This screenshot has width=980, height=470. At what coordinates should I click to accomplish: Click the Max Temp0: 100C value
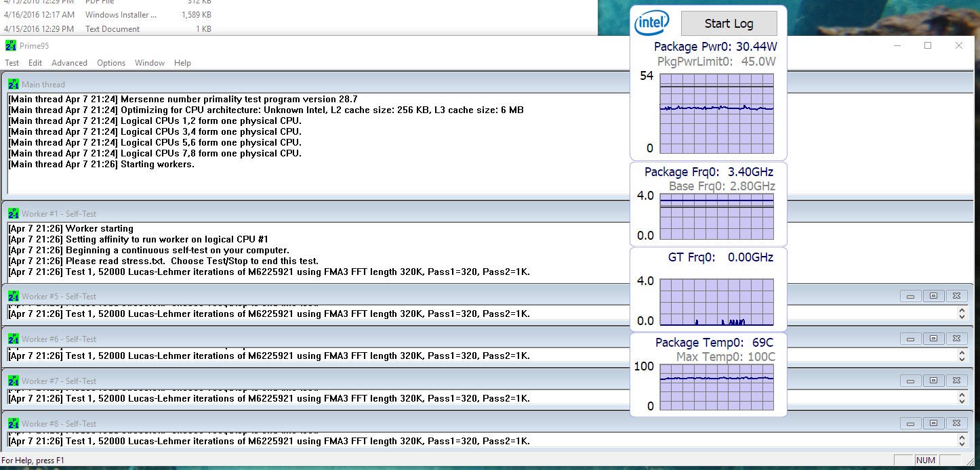tap(726, 357)
